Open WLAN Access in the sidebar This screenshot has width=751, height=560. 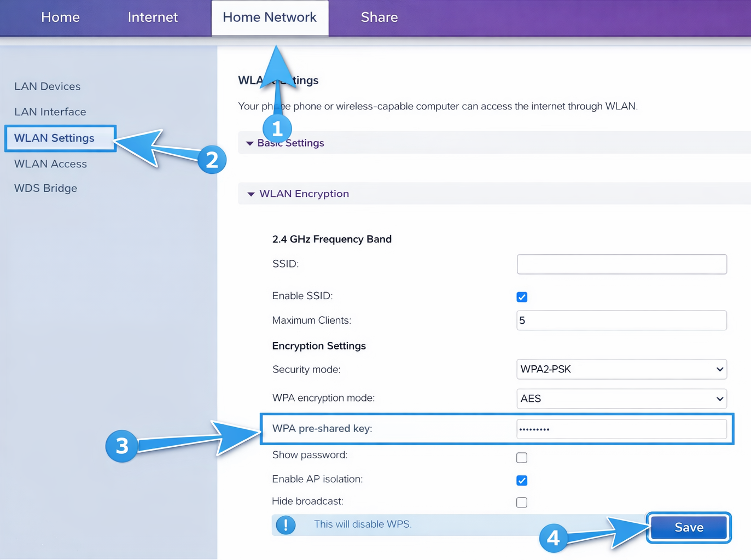click(50, 164)
